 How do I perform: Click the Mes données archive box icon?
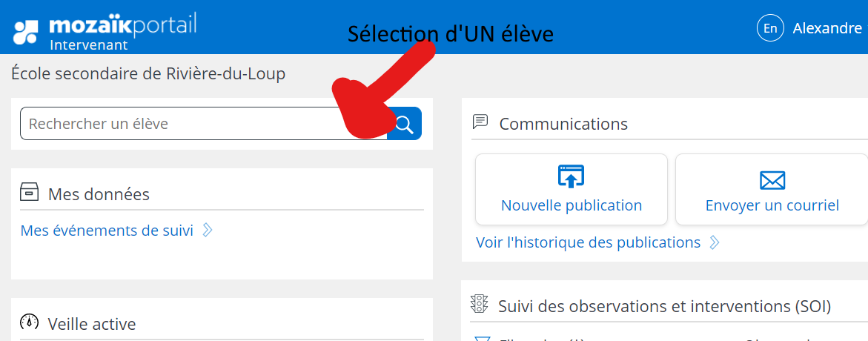29,192
